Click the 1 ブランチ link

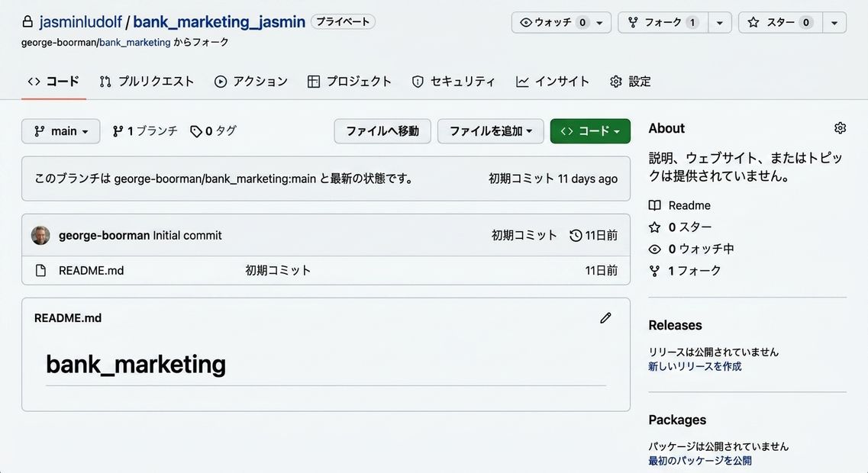(145, 131)
